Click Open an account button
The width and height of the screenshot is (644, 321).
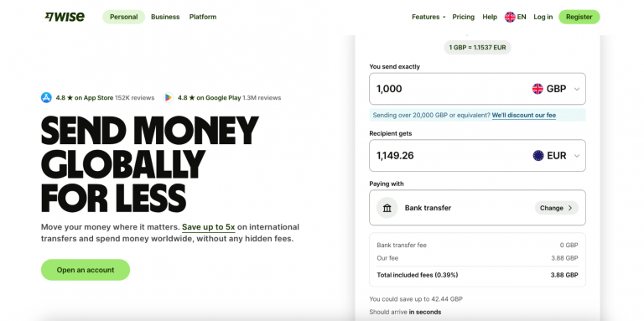(86, 270)
